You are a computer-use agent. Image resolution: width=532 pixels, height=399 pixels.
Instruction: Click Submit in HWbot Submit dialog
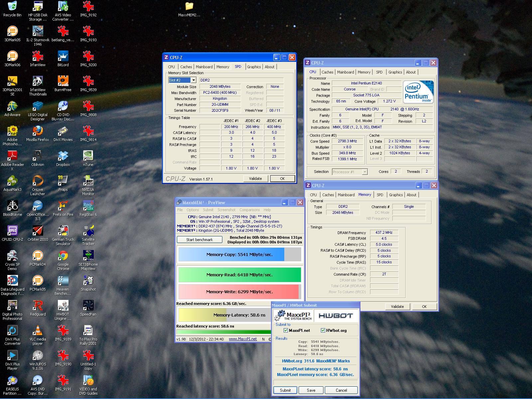[x=285, y=390]
